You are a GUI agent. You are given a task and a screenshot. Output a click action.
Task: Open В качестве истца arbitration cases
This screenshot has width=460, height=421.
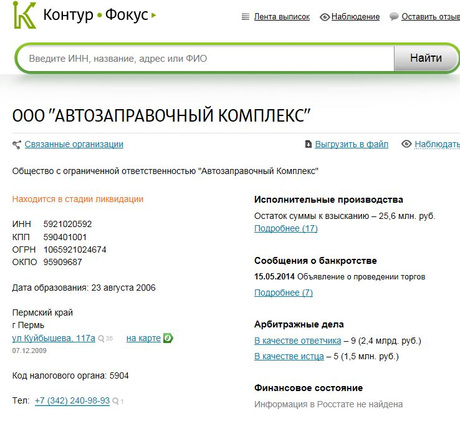289,356
